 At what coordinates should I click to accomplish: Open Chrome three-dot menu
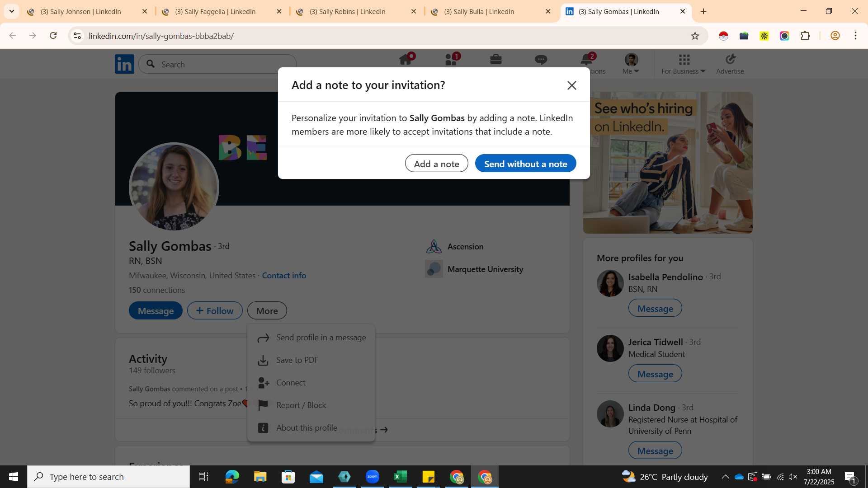point(855,36)
